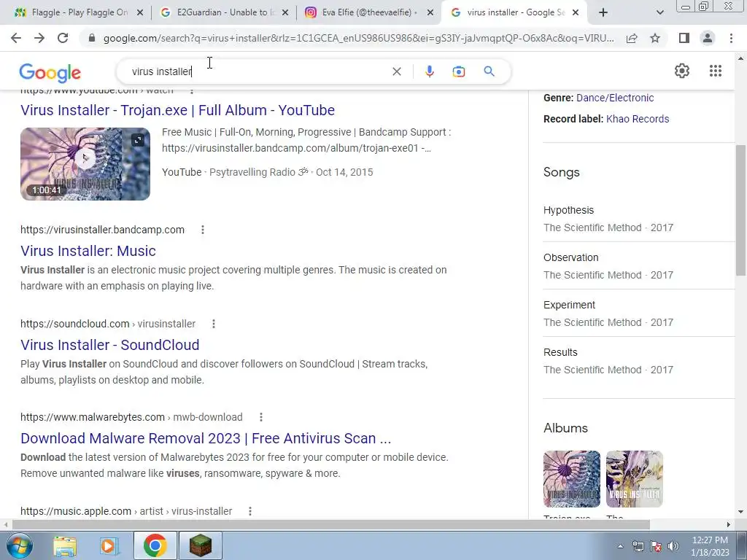
Task: Open options for the bandcamp result
Action: [x=203, y=230]
